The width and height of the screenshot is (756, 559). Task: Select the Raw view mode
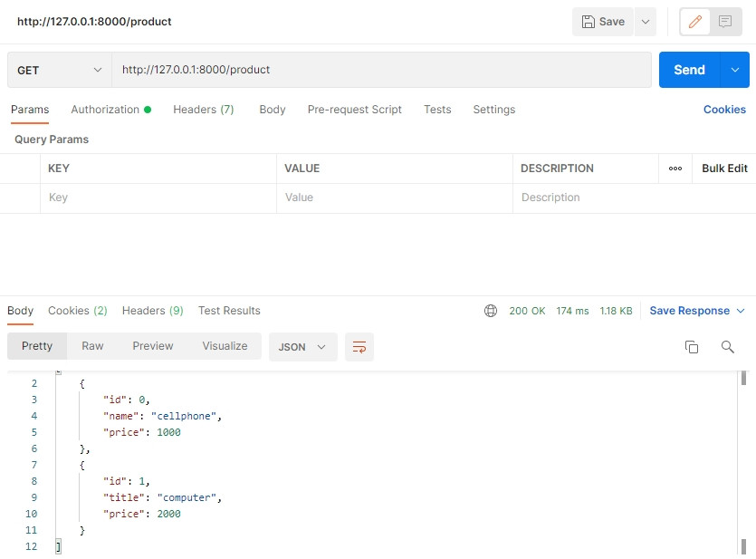(x=92, y=346)
